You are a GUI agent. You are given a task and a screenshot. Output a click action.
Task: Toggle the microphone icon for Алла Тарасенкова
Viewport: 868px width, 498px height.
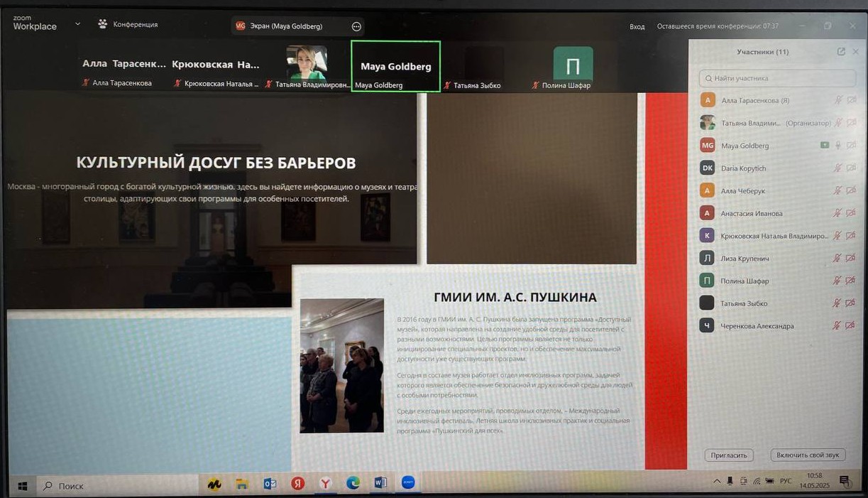coord(837,100)
